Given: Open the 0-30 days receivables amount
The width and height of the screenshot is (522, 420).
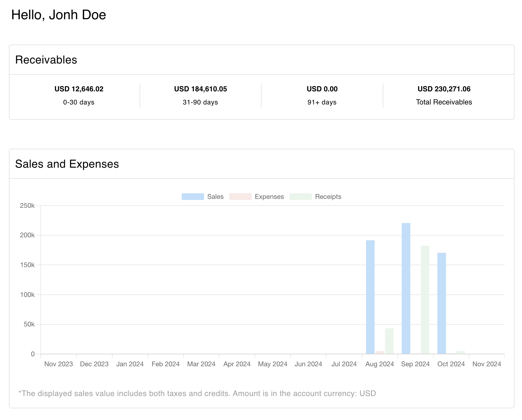Looking at the screenshot, I should click(79, 89).
